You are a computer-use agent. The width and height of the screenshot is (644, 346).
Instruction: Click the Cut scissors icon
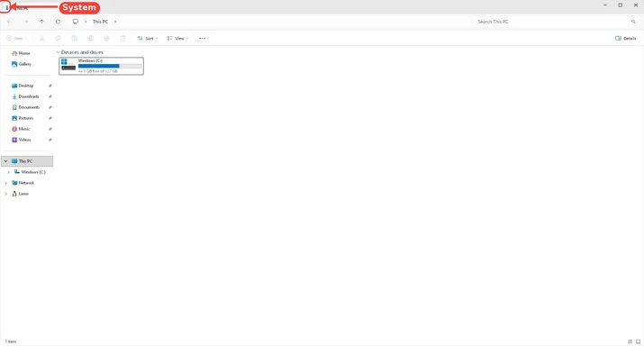42,38
